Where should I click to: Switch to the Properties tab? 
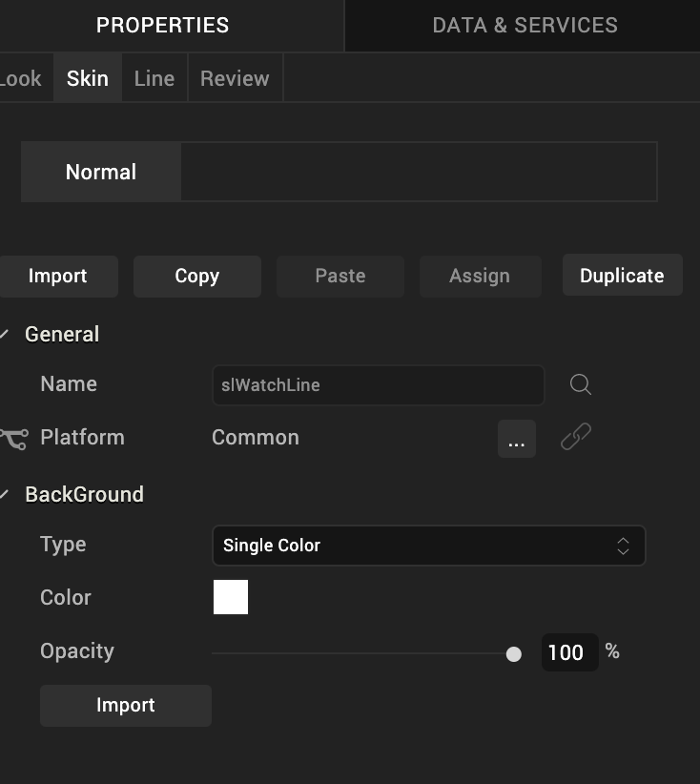point(163,26)
